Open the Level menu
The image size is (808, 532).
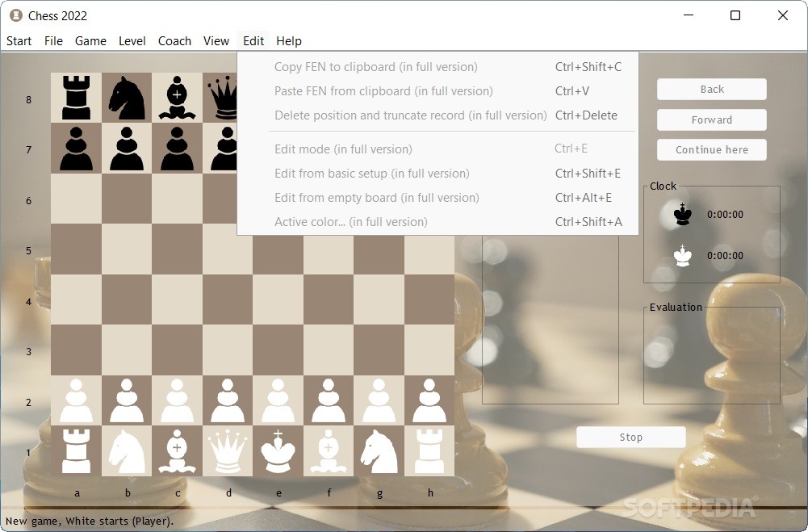(132, 40)
